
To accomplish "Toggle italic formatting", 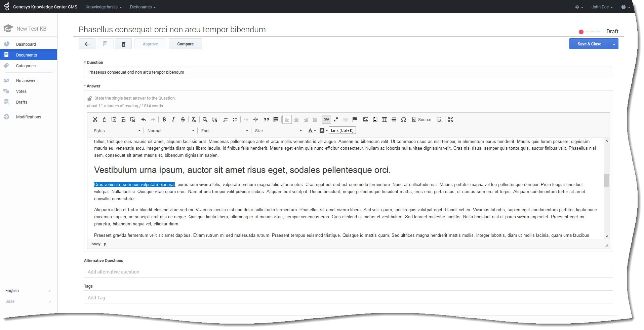I will [173, 119].
